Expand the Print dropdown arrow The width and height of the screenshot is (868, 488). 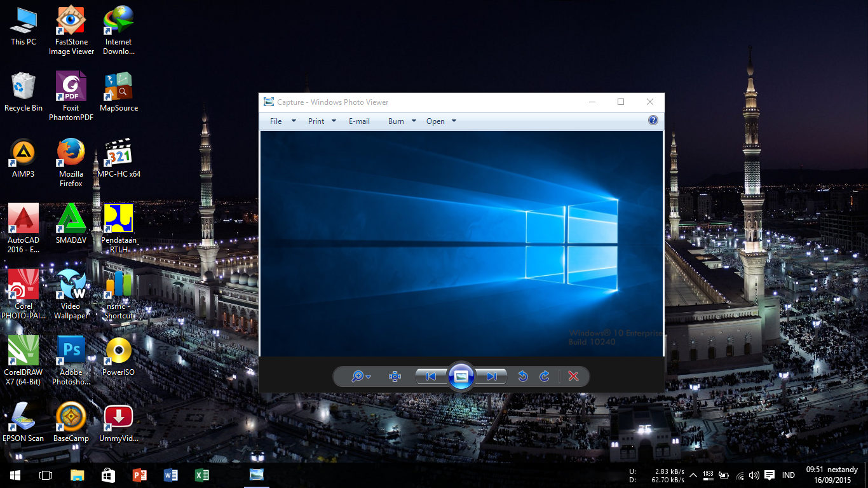coord(334,121)
